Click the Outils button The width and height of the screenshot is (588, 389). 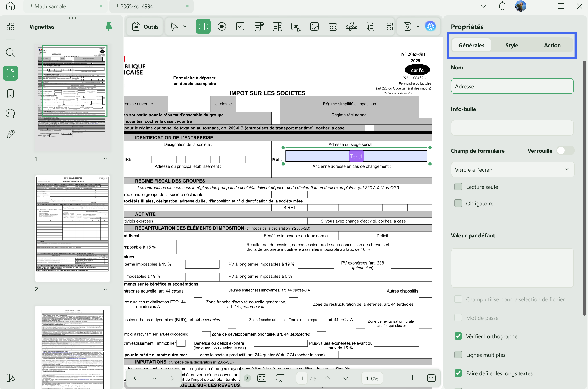pos(145,27)
